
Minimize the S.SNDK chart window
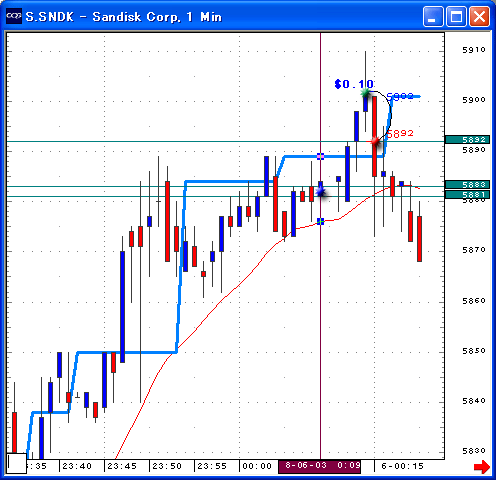(x=433, y=16)
